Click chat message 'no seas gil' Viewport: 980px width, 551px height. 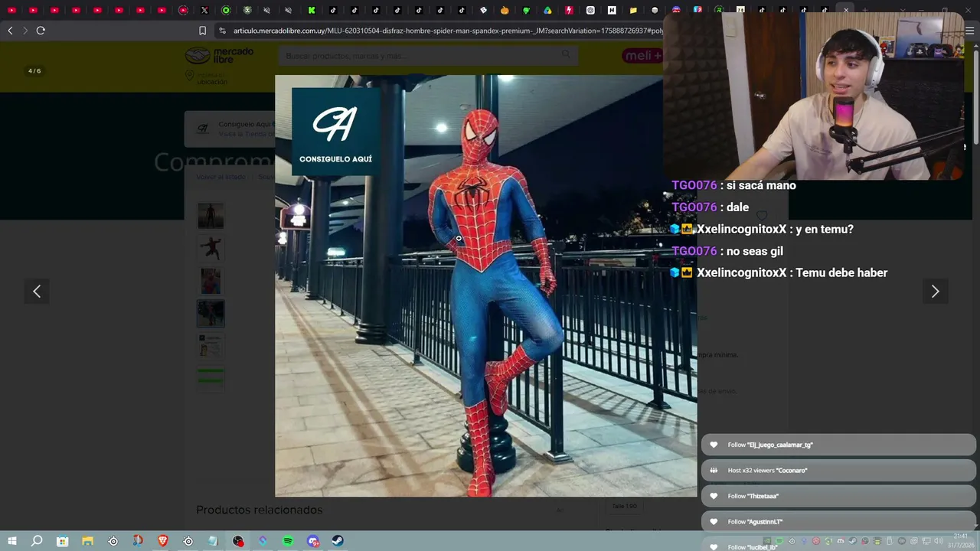[x=755, y=251]
